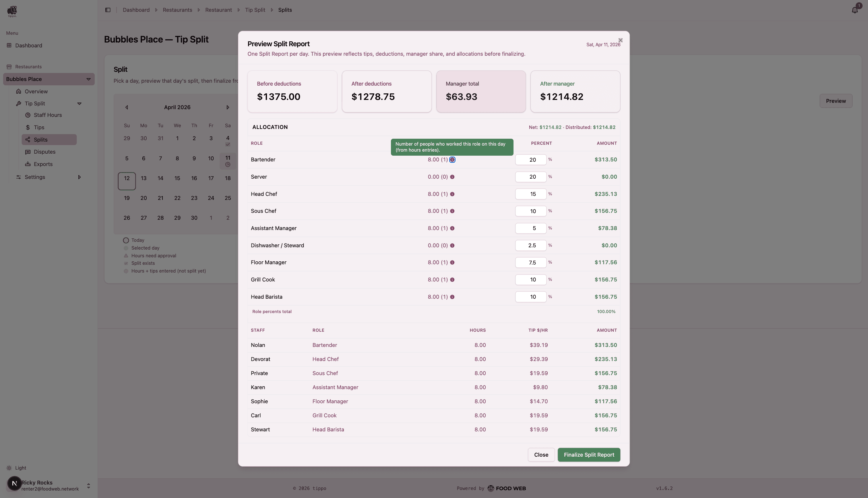Click the After manager card

(575, 91)
